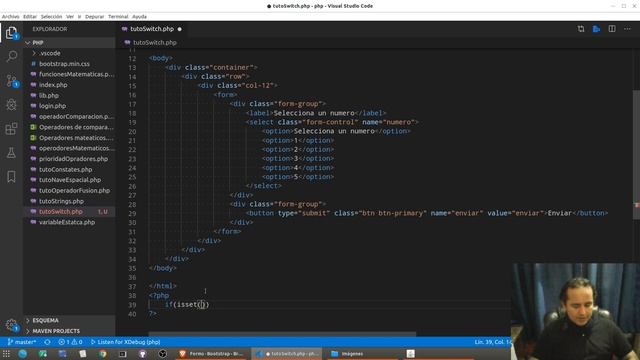Synchronize changes from the status bar
Viewport: 640px width, 360px height.
click(47, 342)
